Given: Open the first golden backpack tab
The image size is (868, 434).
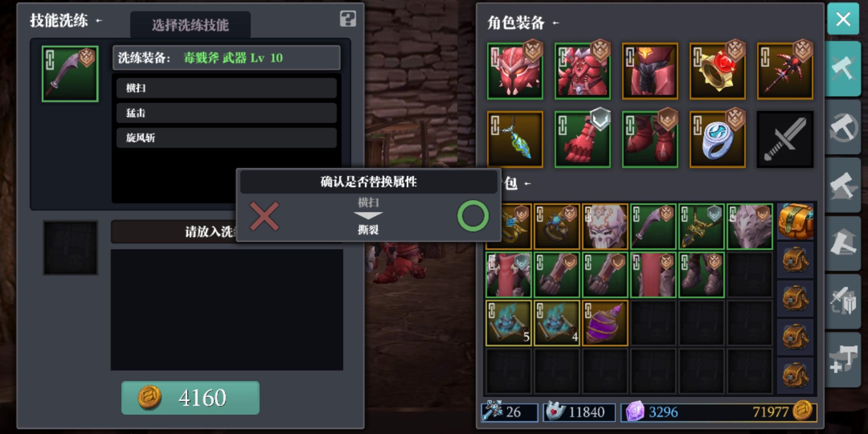Looking at the screenshot, I should [x=796, y=221].
